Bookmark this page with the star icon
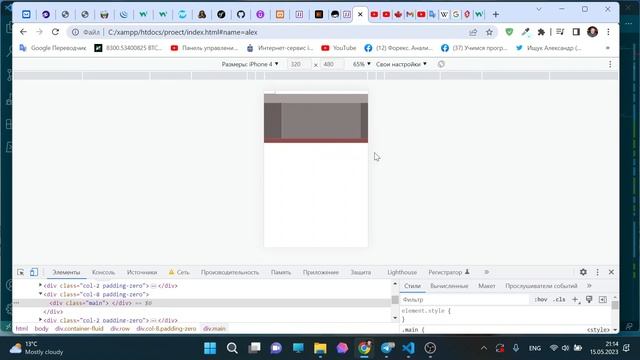Viewport: 640px width, 360px height. pyautogui.click(x=489, y=32)
